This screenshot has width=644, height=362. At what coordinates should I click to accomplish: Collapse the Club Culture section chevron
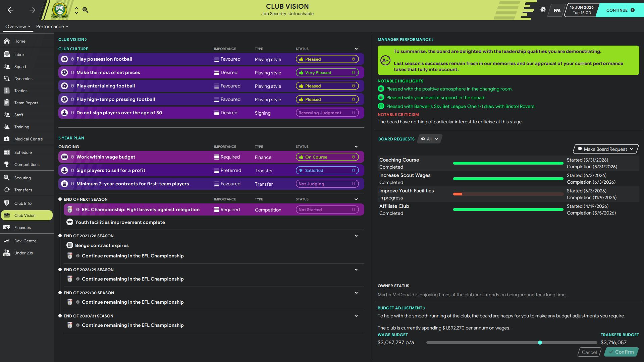[356, 49]
